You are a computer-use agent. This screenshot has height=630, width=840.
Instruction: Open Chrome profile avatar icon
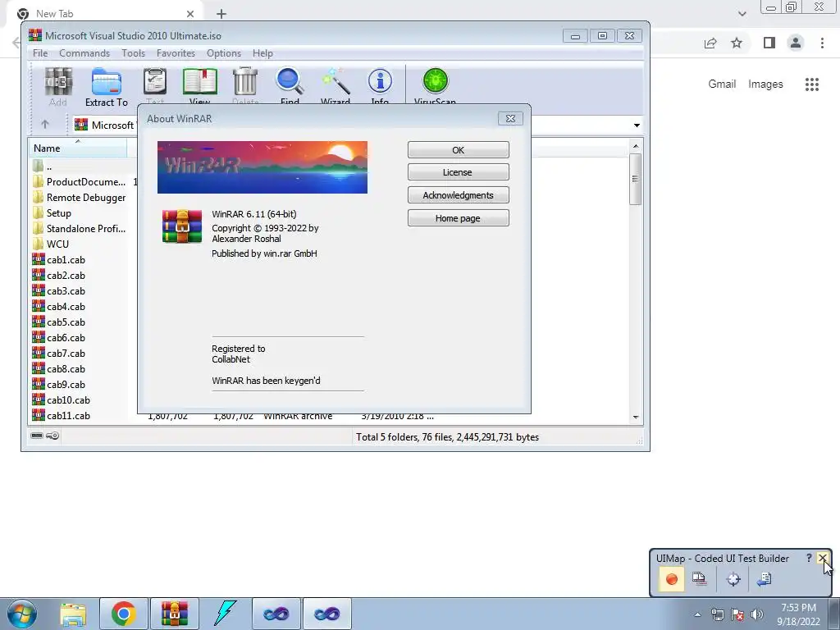796,43
